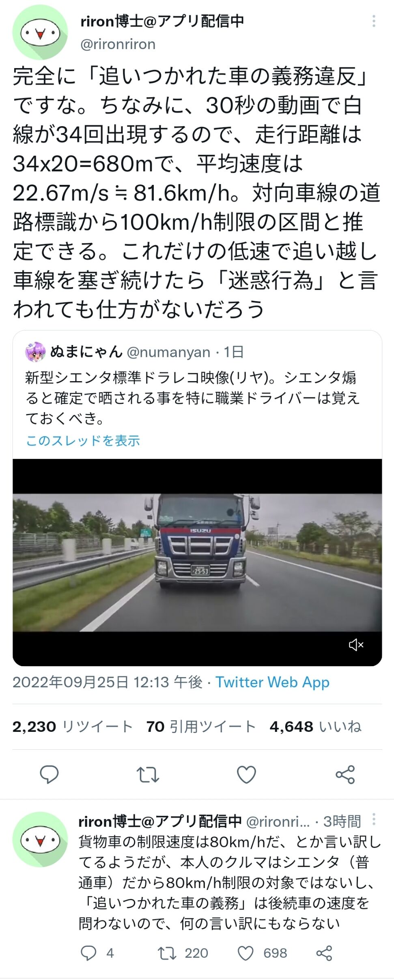394x980 pixels.
Task: Open ぬまにゃん quoted tweet avatar
Action: tap(35, 352)
